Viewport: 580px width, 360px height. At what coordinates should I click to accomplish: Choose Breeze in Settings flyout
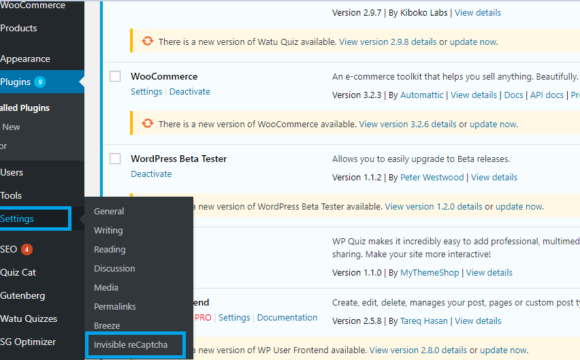107,326
